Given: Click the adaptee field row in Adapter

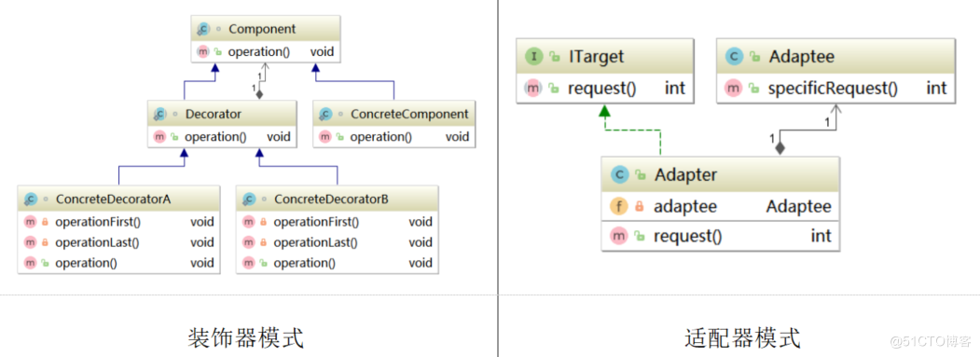Looking at the screenshot, I should [x=720, y=206].
